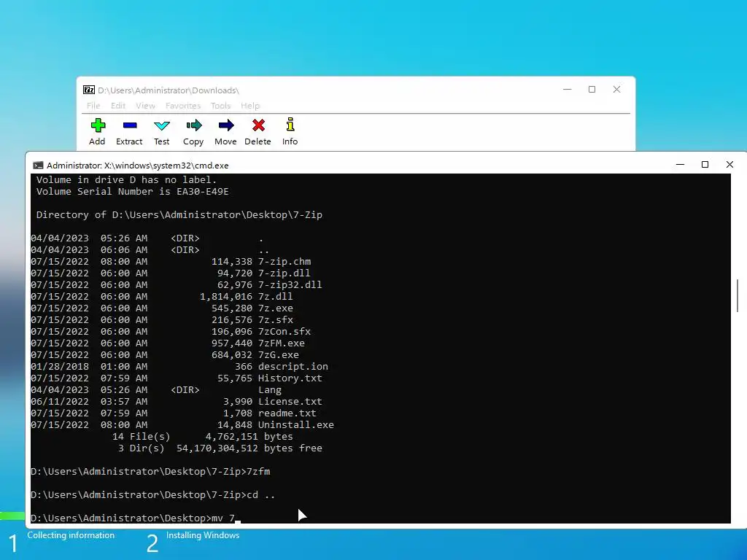Click 7-zip.chm in the directory listing

coord(285,262)
